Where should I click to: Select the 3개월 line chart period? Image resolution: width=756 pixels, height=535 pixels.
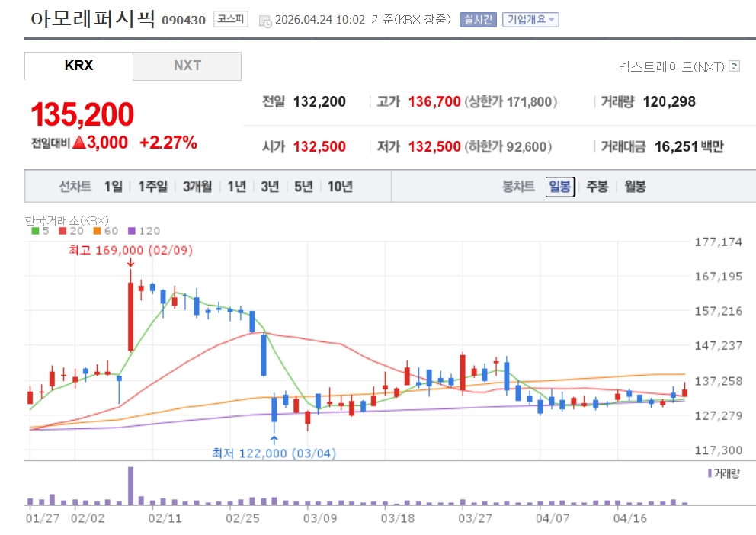pos(197,186)
